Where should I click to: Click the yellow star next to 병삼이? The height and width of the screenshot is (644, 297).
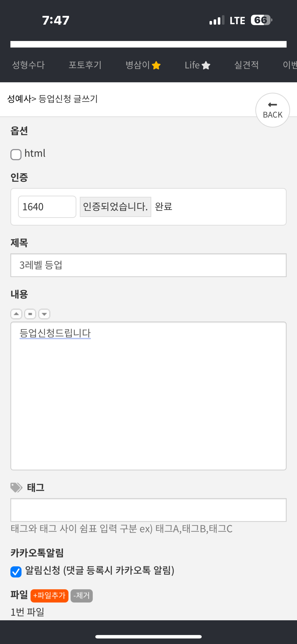[x=156, y=65]
